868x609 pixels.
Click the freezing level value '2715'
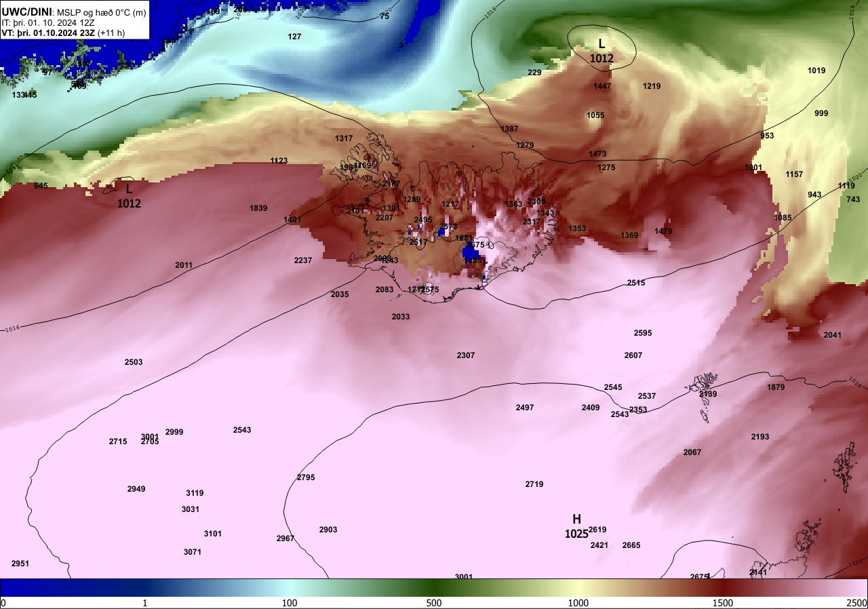coord(118,441)
